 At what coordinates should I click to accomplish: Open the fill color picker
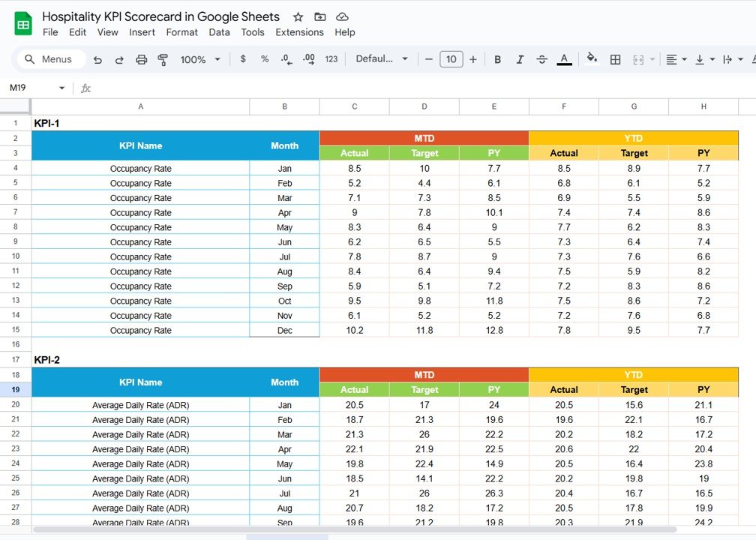coord(592,58)
